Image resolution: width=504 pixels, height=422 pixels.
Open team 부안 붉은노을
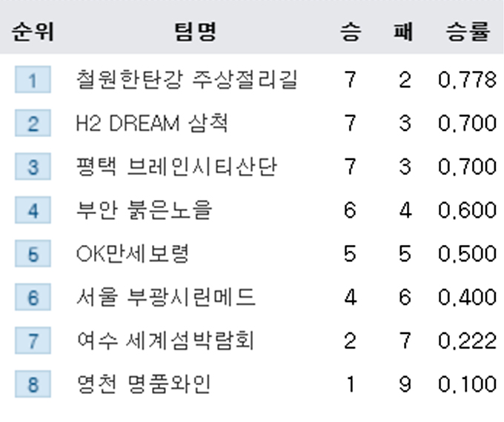click(x=144, y=210)
